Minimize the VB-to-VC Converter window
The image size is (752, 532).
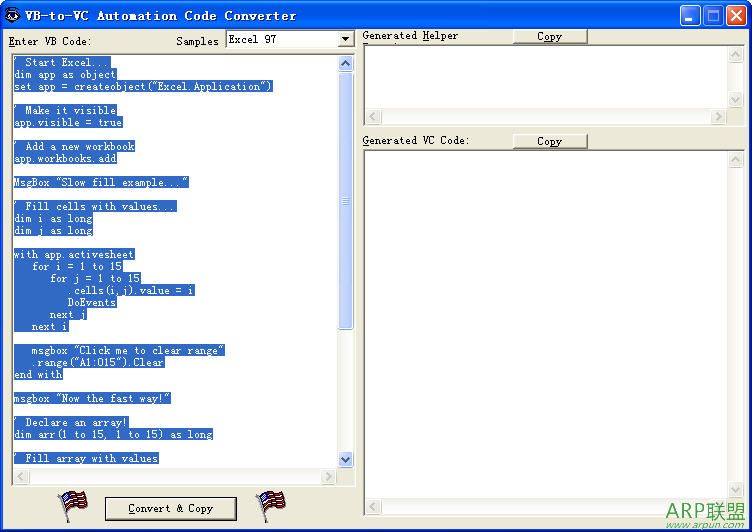pyautogui.click(x=690, y=16)
